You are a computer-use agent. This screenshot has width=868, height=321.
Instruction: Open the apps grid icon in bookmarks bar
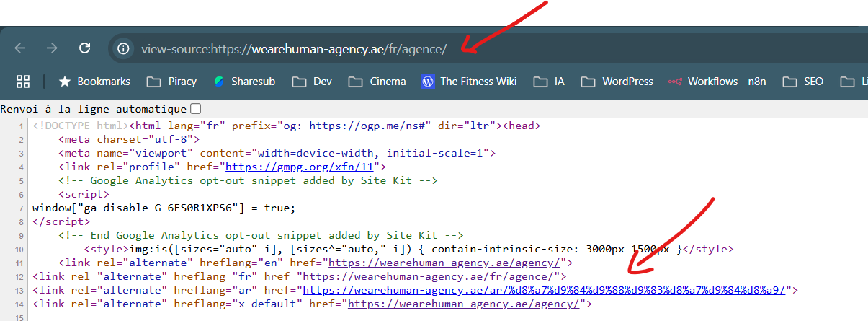coord(23,82)
